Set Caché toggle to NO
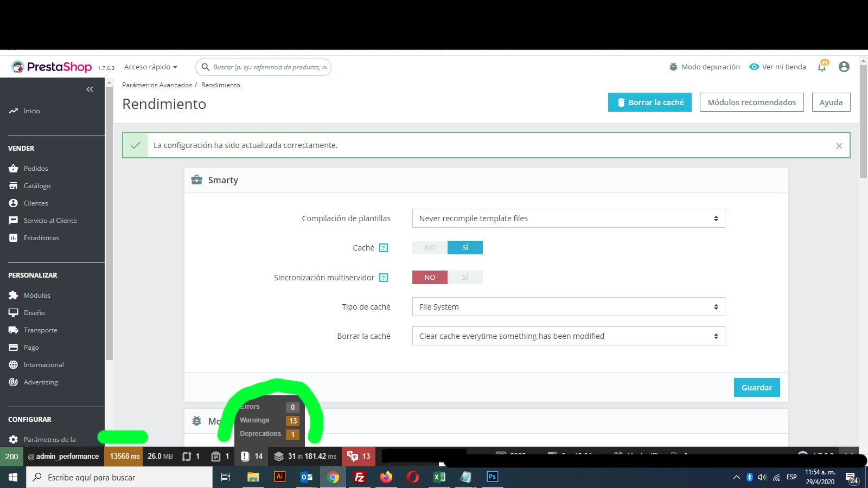The image size is (868, 488). coord(430,248)
